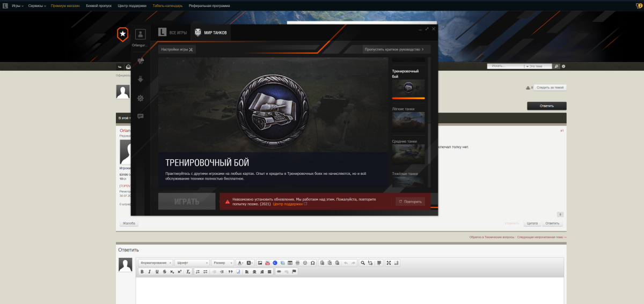Switch to ВСЕ ИГРЫ launcher tab

pyautogui.click(x=173, y=33)
